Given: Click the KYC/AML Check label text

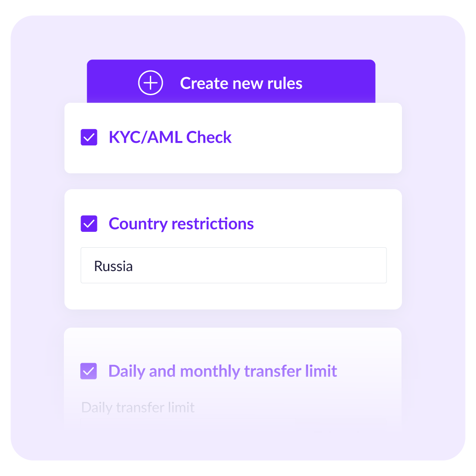Looking at the screenshot, I should click(x=170, y=138).
